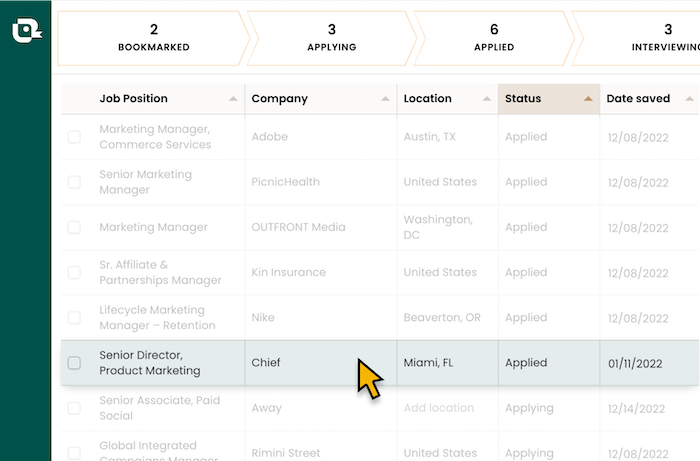Open Lifecycle Marketing Manager – Retention job
This screenshot has height=461, width=700.
(x=157, y=318)
